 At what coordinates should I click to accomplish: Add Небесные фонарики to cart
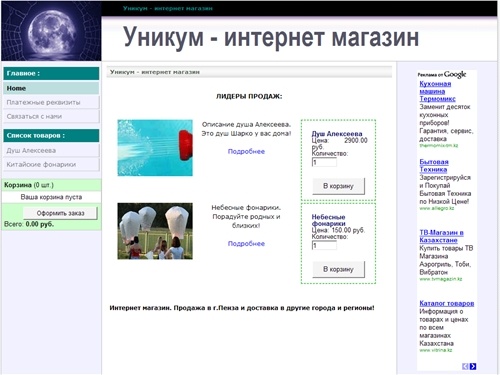click(338, 269)
